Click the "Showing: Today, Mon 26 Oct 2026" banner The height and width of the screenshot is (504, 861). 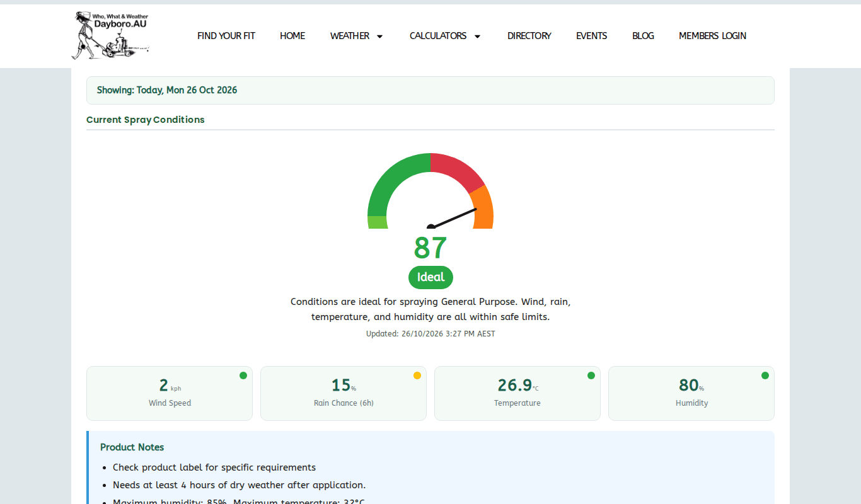430,90
